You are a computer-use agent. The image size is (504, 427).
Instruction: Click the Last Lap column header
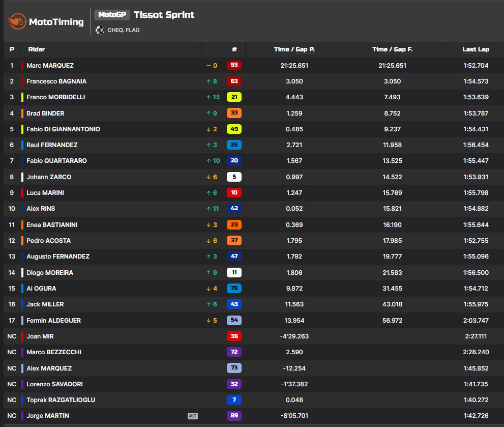pyautogui.click(x=476, y=49)
